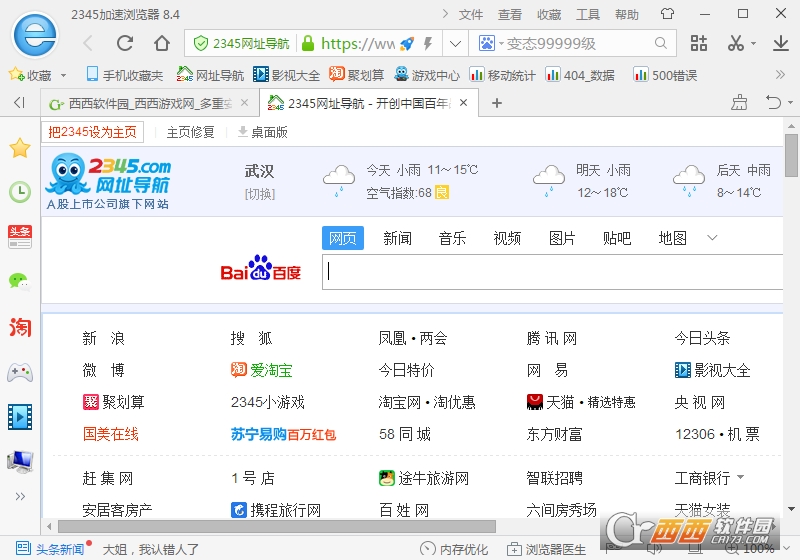
Task: Open the 文件 menu
Action: pos(470,14)
